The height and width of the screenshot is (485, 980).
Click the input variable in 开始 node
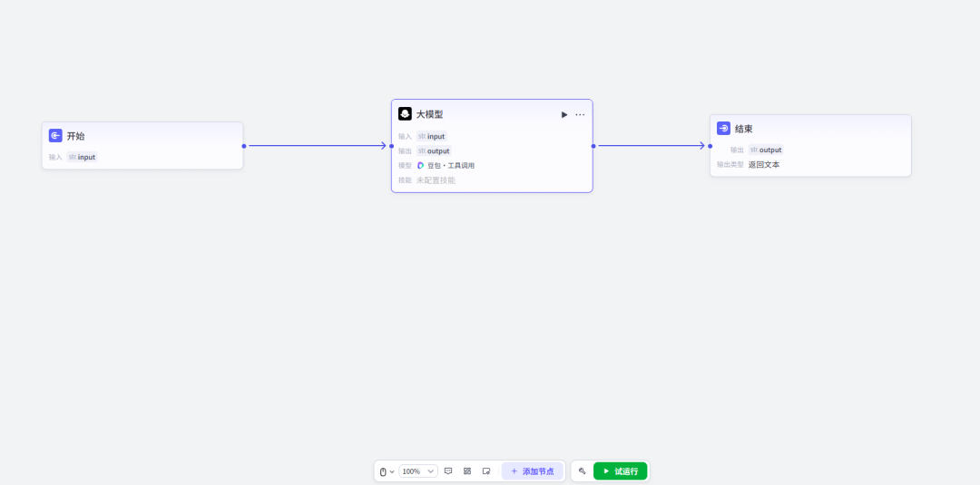83,158
